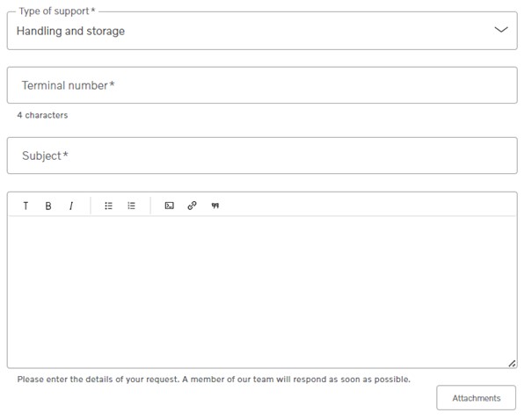This screenshot has height=420, width=532.
Task: Click the Subject placeholder label
Action: (45, 156)
